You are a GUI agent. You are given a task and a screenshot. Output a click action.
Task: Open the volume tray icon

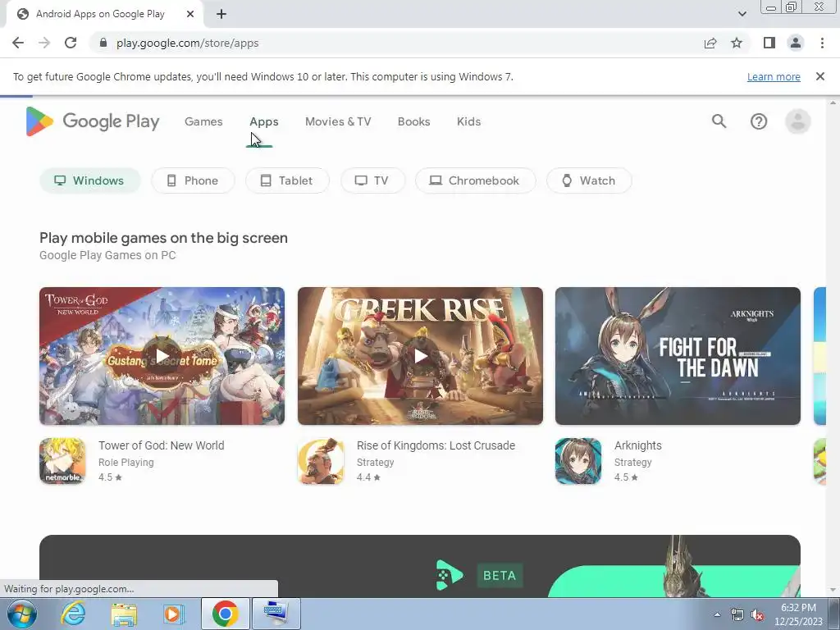click(757, 615)
